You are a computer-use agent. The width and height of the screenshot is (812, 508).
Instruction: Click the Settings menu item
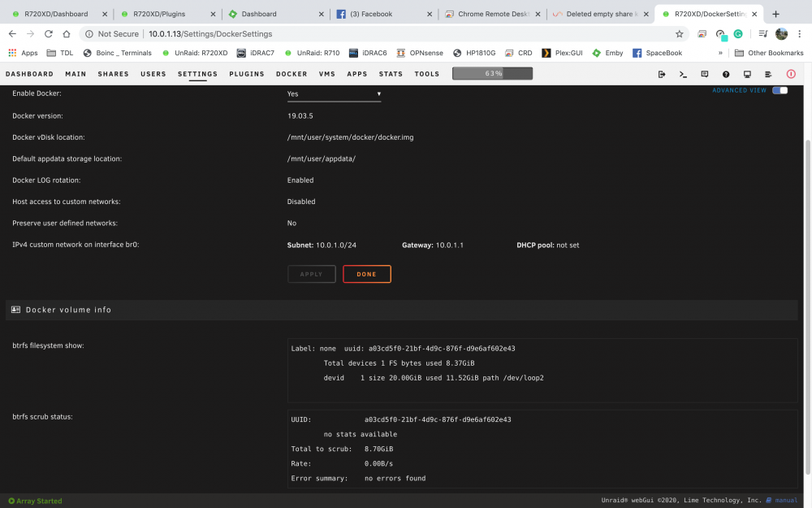[198, 74]
